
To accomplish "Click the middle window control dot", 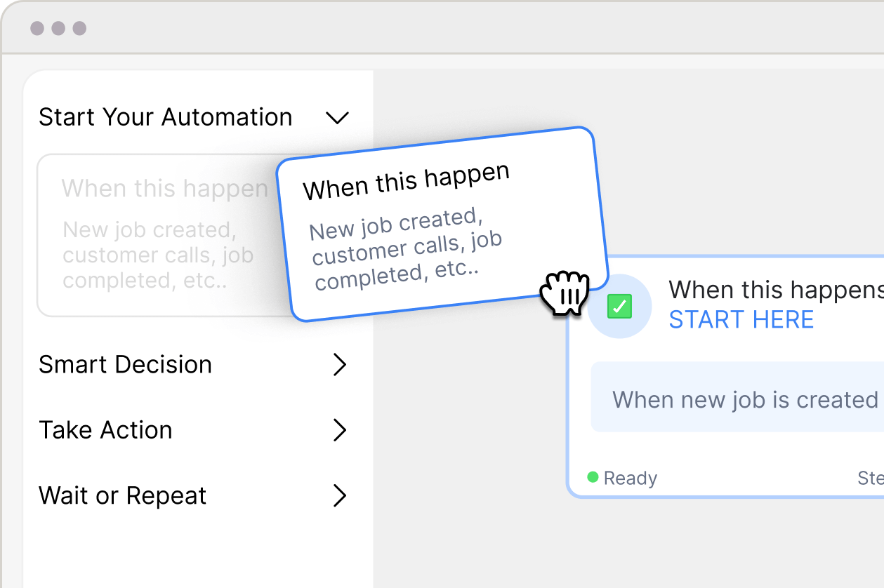I will click(58, 29).
